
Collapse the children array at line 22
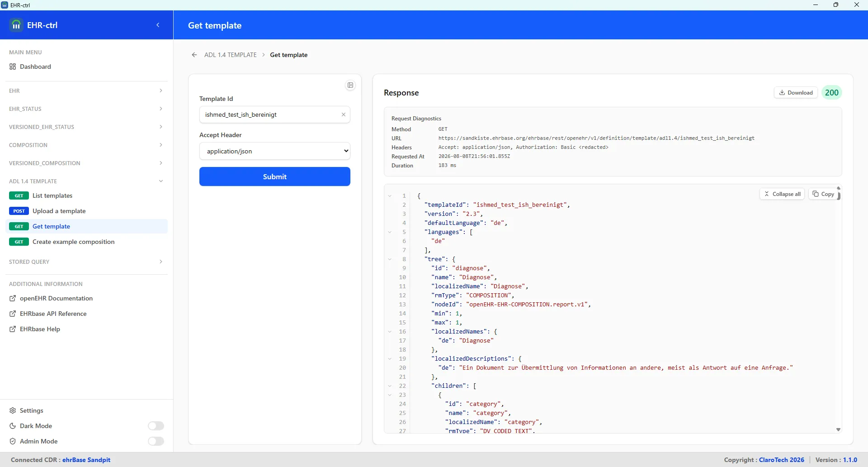click(390, 386)
